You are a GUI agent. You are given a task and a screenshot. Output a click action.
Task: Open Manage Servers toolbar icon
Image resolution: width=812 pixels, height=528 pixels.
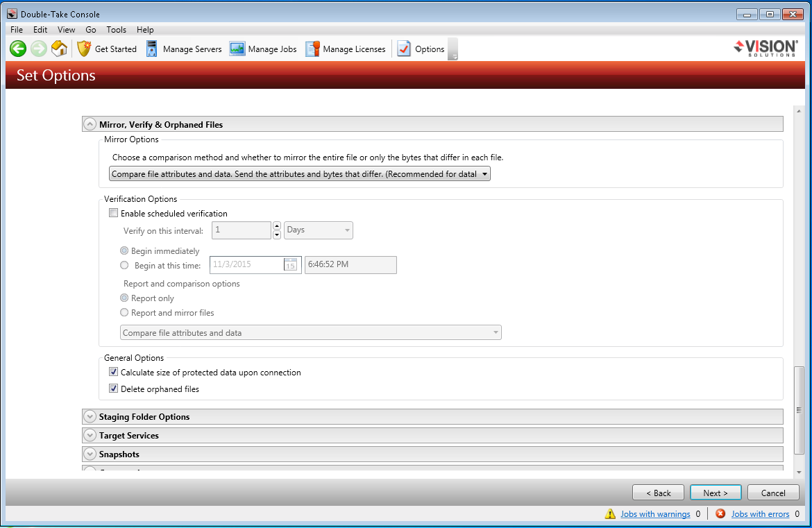point(152,49)
